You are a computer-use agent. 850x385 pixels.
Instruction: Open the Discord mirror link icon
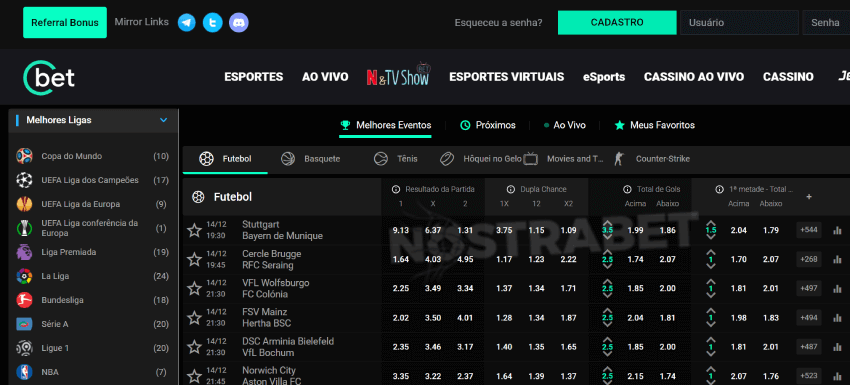point(239,23)
